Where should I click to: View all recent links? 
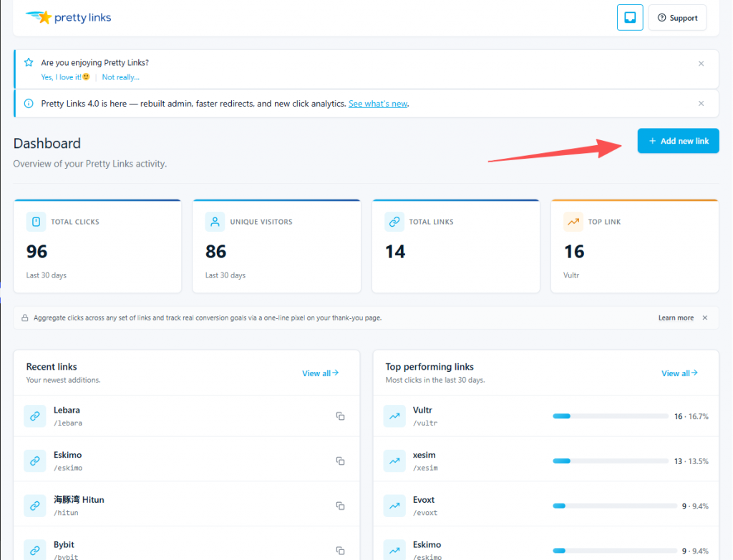click(320, 373)
